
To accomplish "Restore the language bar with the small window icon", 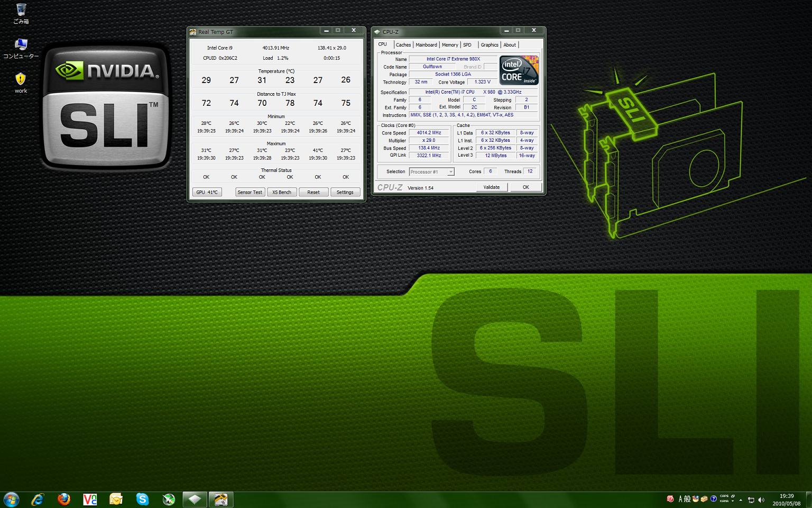I will [x=733, y=496].
